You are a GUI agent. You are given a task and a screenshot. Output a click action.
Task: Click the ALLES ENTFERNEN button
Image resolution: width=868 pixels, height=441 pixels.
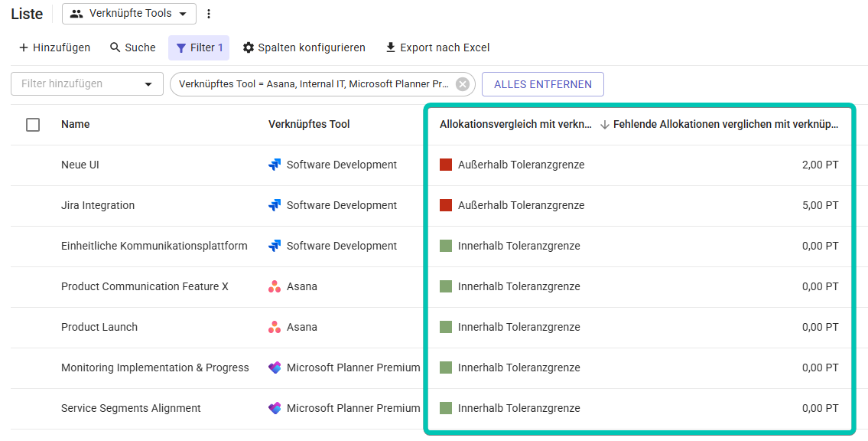click(x=542, y=84)
